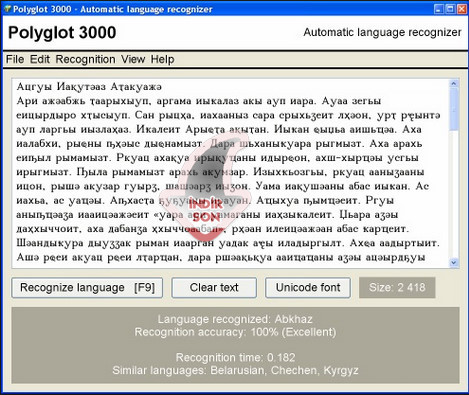Open the View menu
Screen dimensions: 469x395
click(x=133, y=59)
